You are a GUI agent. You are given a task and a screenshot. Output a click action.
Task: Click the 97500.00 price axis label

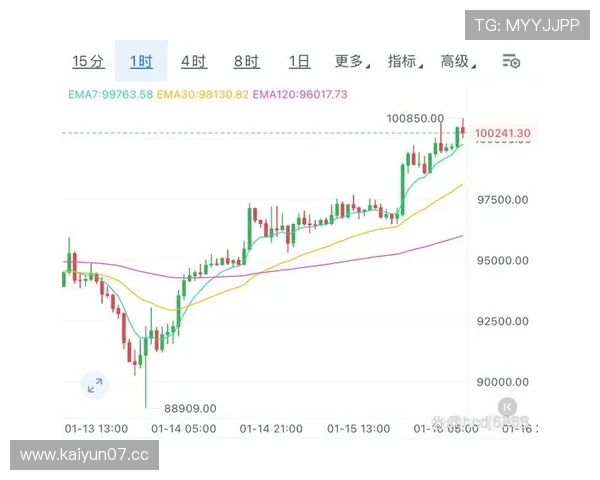[502, 200]
